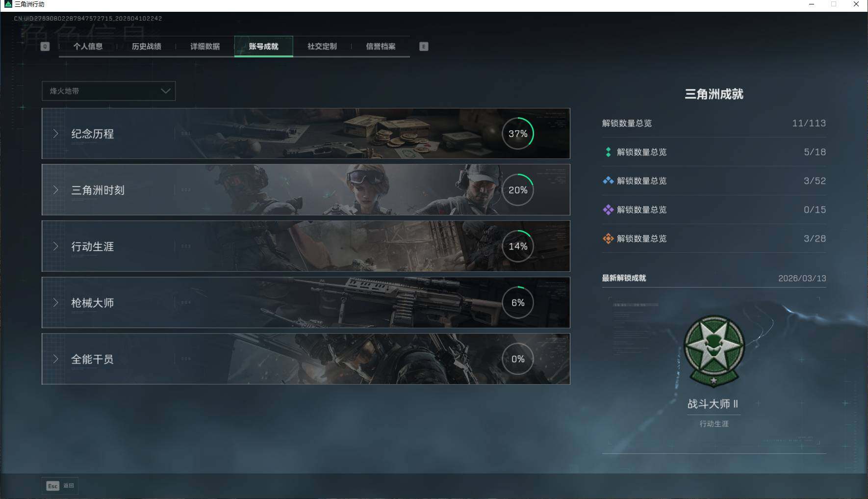Click the 全能干员 title text

(x=93, y=360)
